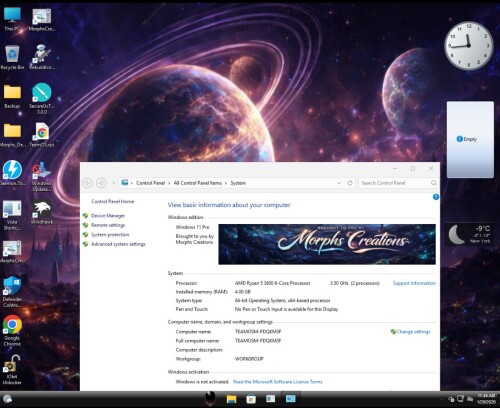Click the analog clock desktop gadget
500x408 pixels.
[468, 46]
